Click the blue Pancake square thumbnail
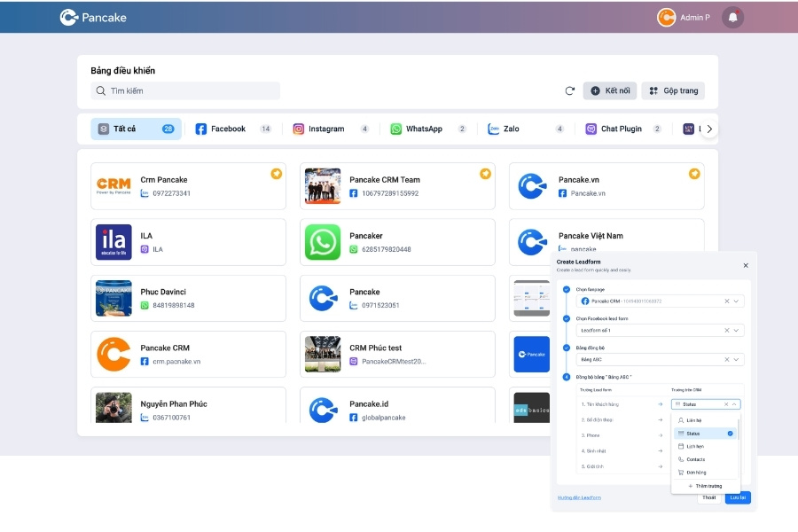The height and width of the screenshot is (532, 798). coord(532,354)
